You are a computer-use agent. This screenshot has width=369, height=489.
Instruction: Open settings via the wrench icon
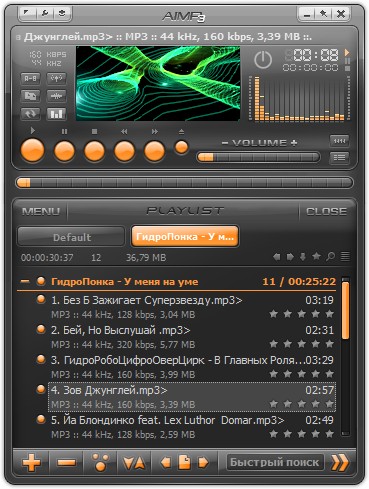44,13
